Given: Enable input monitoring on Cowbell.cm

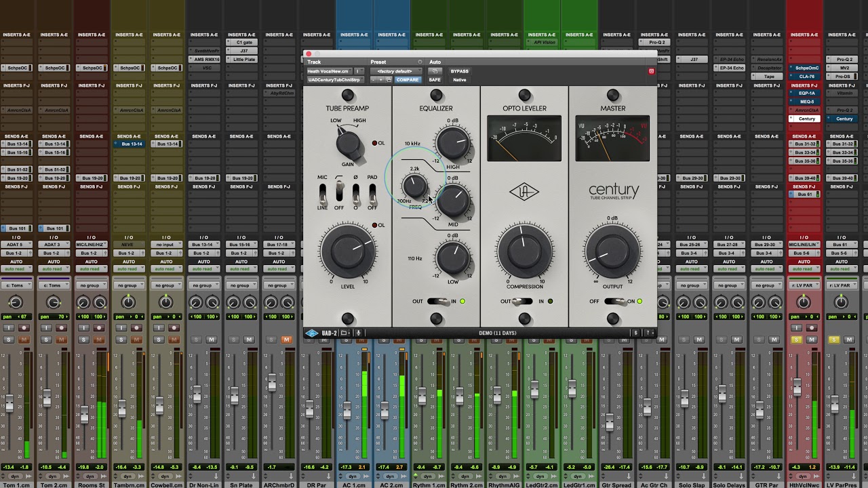Looking at the screenshot, I should tap(159, 328).
